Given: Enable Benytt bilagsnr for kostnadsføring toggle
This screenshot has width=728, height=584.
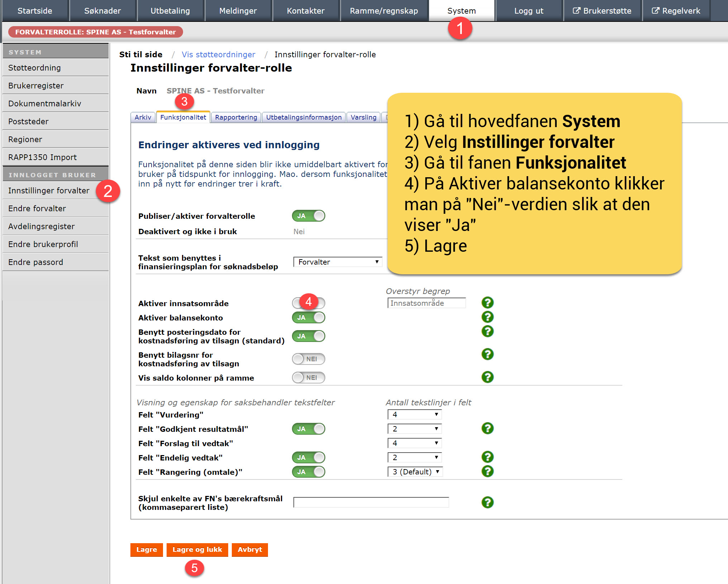Looking at the screenshot, I should tap(308, 359).
